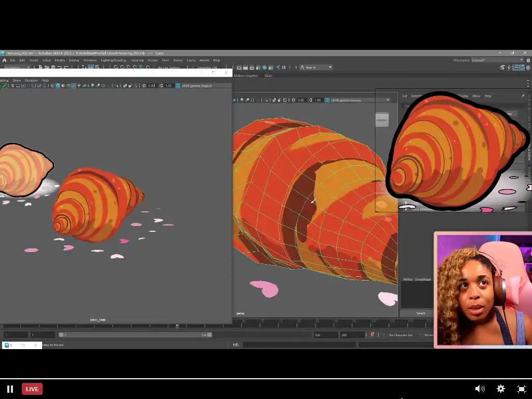The width and height of the screenshot is (532, 399).
Task: Click isolate select icon in persp viewport
Action: coord(265,100)
